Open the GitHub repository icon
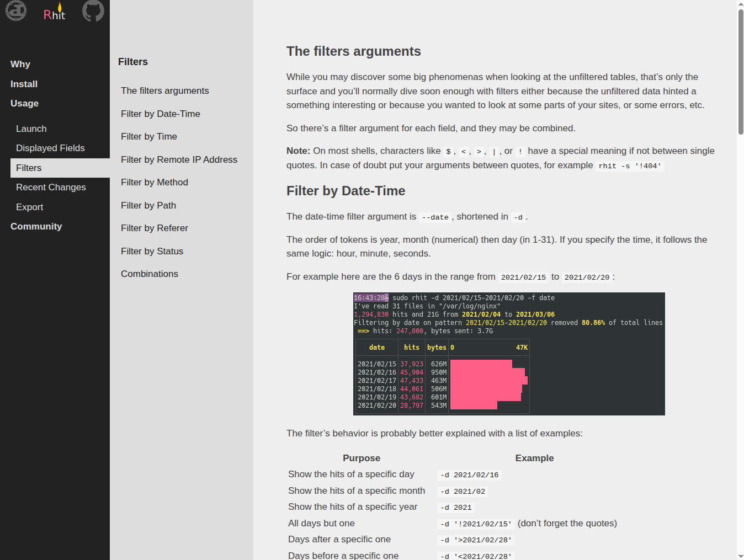Viewport: 744px width, 560px height. click(93, 10)
